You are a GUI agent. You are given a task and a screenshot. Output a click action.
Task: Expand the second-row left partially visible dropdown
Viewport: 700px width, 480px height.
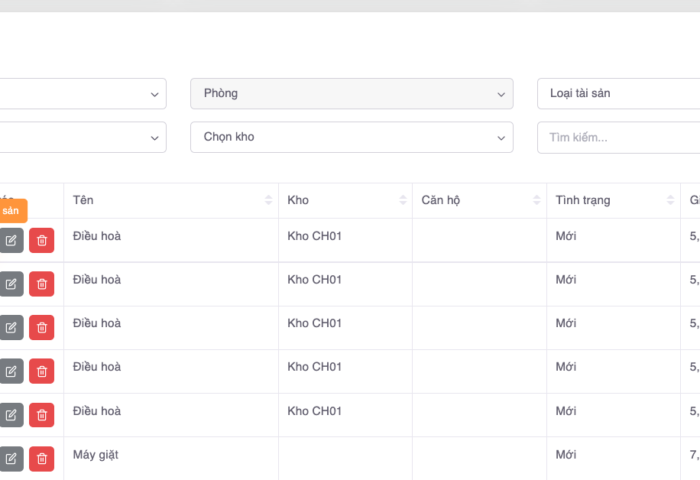[x=82, y=137]
